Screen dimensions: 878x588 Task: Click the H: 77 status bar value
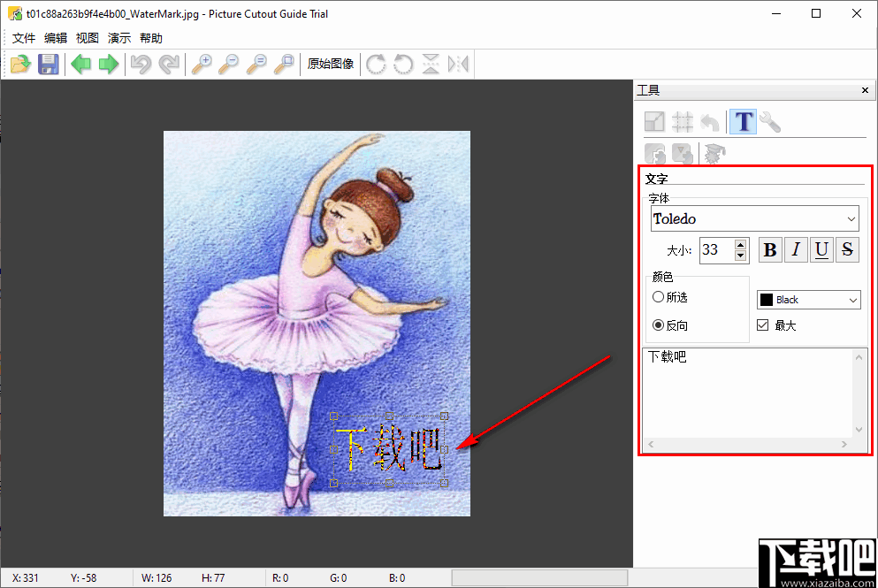coord(213,578)
